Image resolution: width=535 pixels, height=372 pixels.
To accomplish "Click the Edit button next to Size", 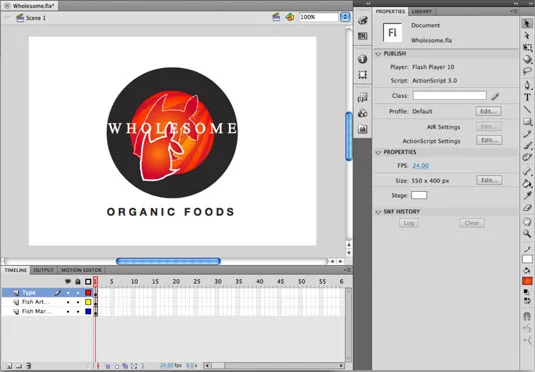I will [489, 180].
